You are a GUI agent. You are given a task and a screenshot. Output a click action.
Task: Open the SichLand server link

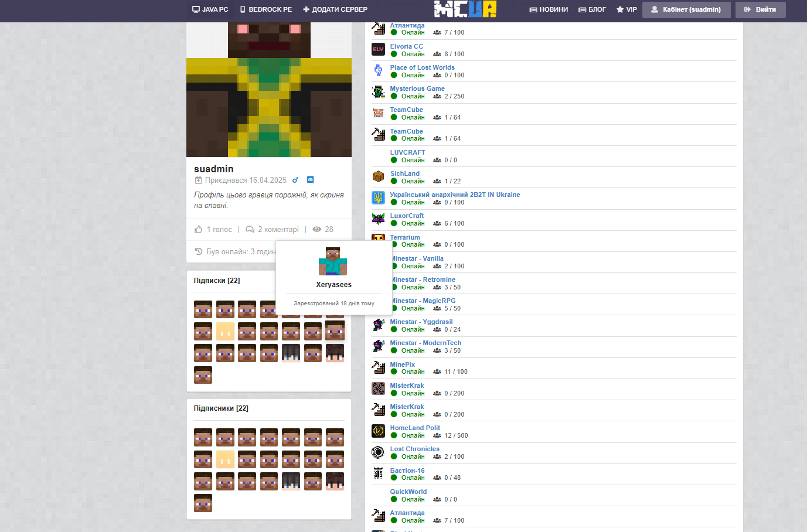tap(405, 173)
